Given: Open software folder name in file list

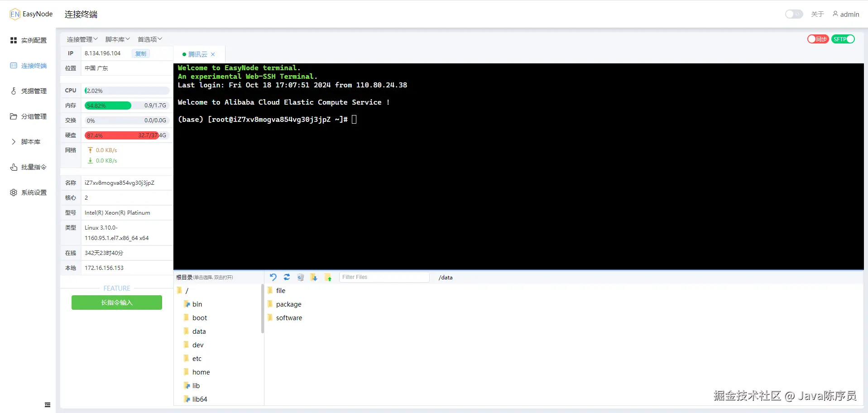Looking at the screenshot, I should click(x=289, y=318).
